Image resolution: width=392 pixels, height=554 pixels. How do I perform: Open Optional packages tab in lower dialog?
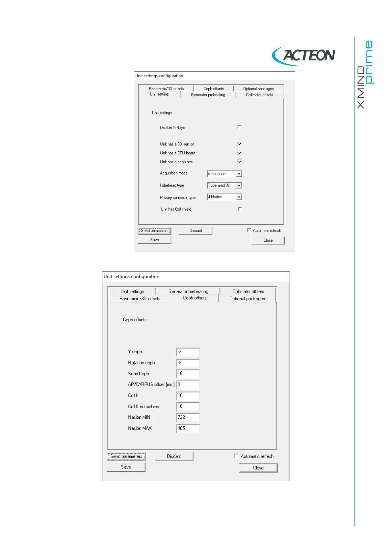point(247,299)
